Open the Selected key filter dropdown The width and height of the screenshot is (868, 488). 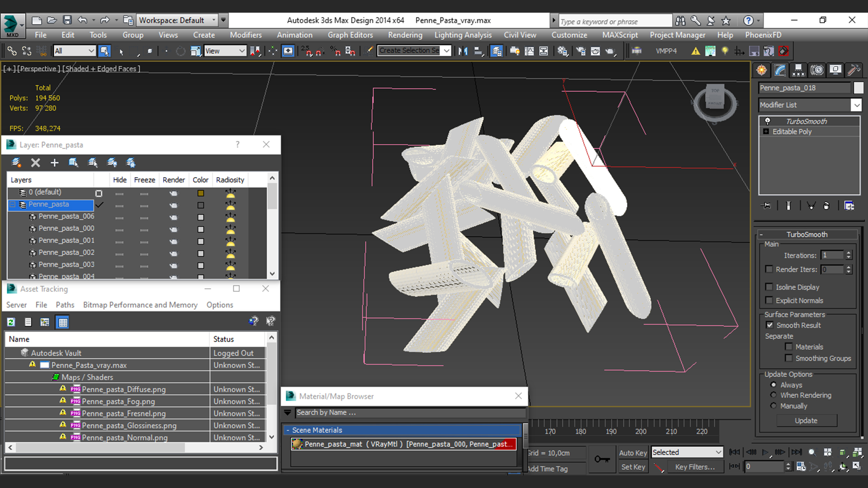(687, 452)
